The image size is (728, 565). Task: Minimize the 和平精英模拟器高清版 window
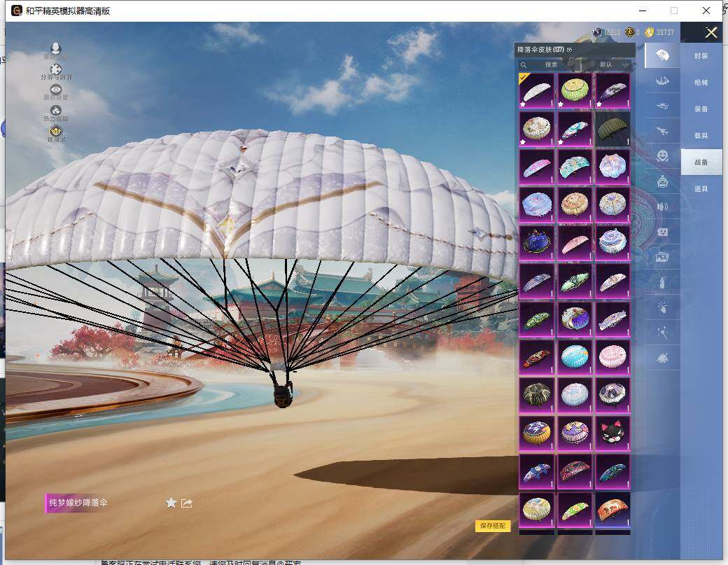pyautogui.click(x=643, y=11)
